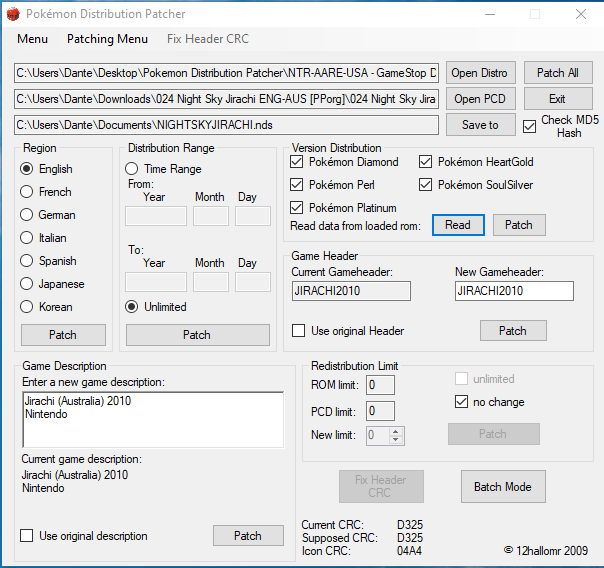Click the © 12hallomr 2009 text
604x568 pixels.
click(546, 551)
